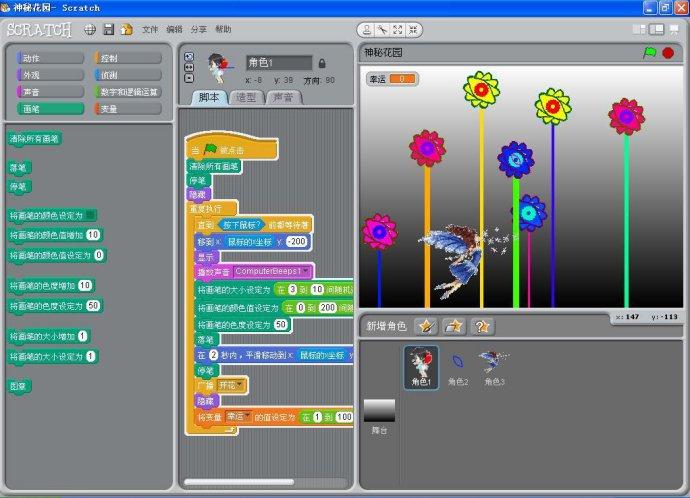Screen dimensions: 690x498
Task: Click the 当绿旗被点击 hat block
Action: click(232, 147)
